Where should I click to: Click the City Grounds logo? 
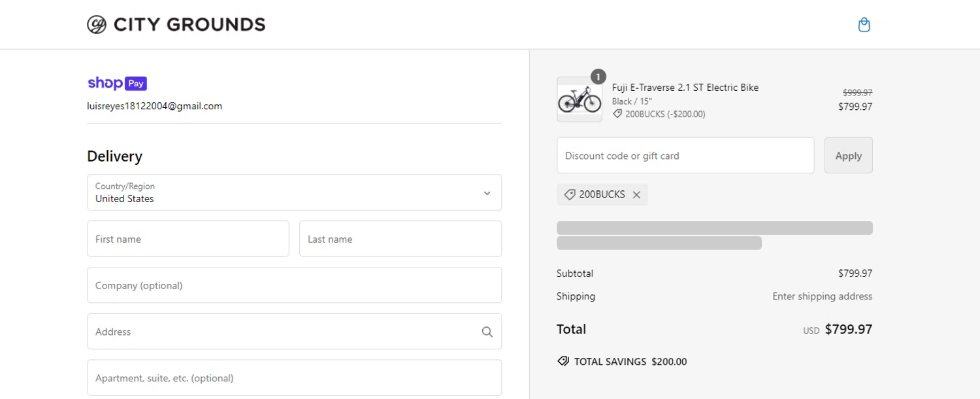click(176, 25)
